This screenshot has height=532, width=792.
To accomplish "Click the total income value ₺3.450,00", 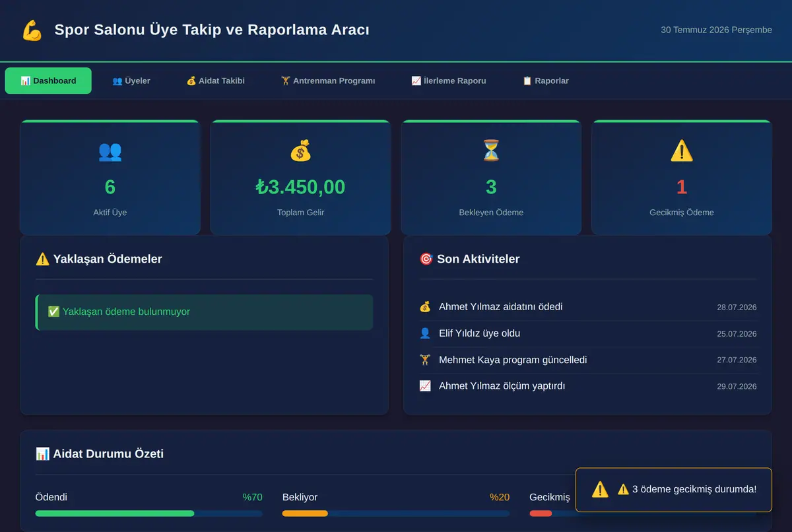I will point(300,187).
